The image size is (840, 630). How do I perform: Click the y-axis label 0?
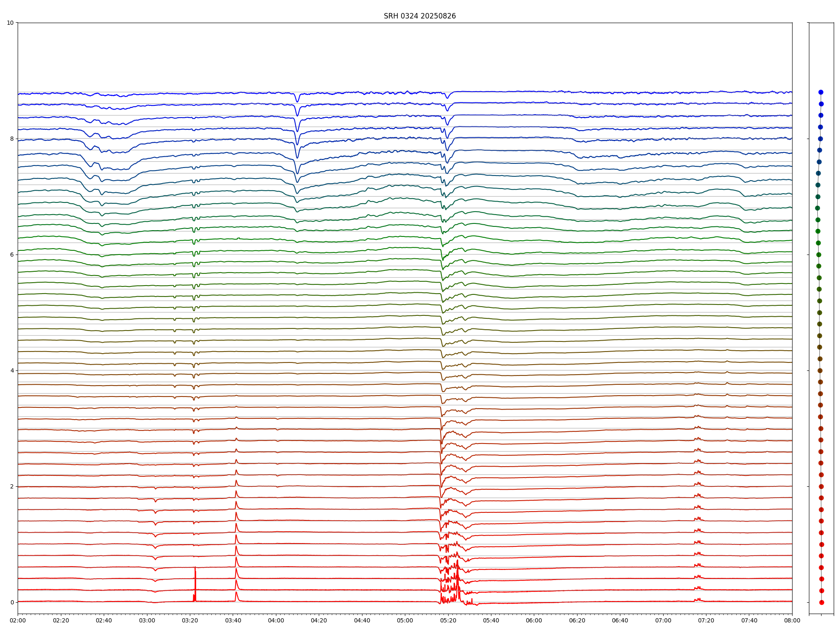(x=12, y=602)
